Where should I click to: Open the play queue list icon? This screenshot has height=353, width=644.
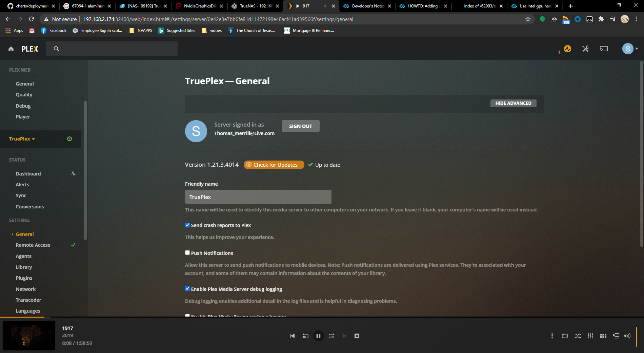click(x=616, y=336)
